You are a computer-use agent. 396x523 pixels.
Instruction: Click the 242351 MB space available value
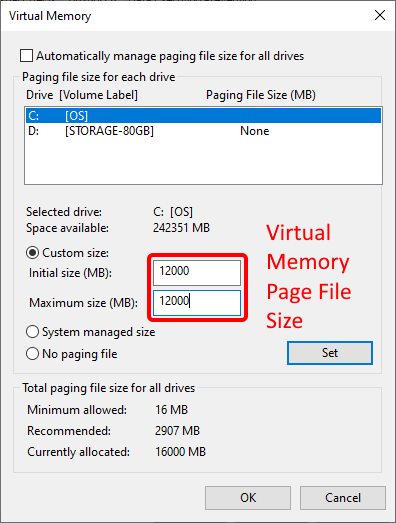181,228
